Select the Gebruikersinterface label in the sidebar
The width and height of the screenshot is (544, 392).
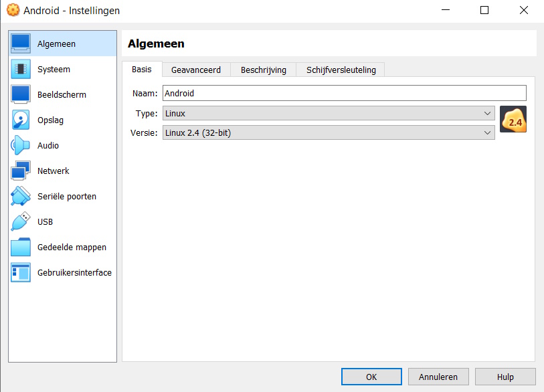click(74, 273)
